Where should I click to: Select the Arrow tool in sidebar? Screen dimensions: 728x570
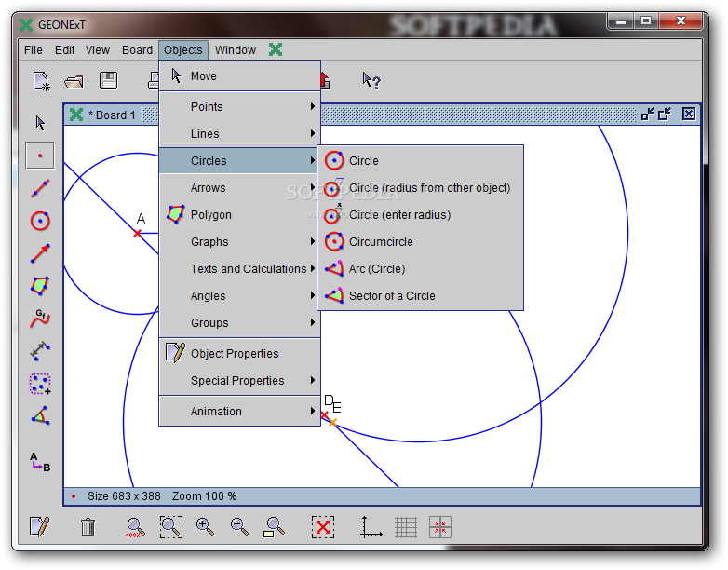click(40, 253)
